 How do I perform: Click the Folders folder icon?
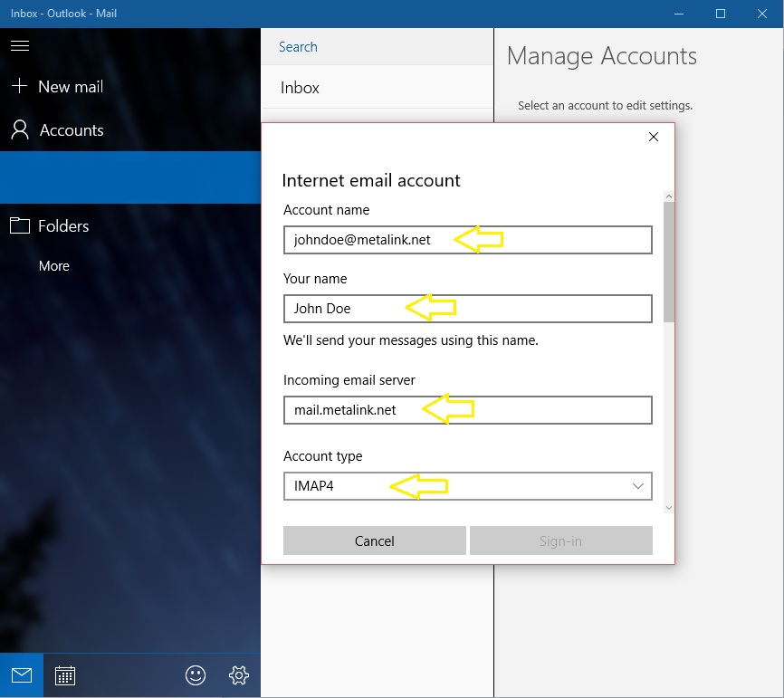[x=20, y=225]
